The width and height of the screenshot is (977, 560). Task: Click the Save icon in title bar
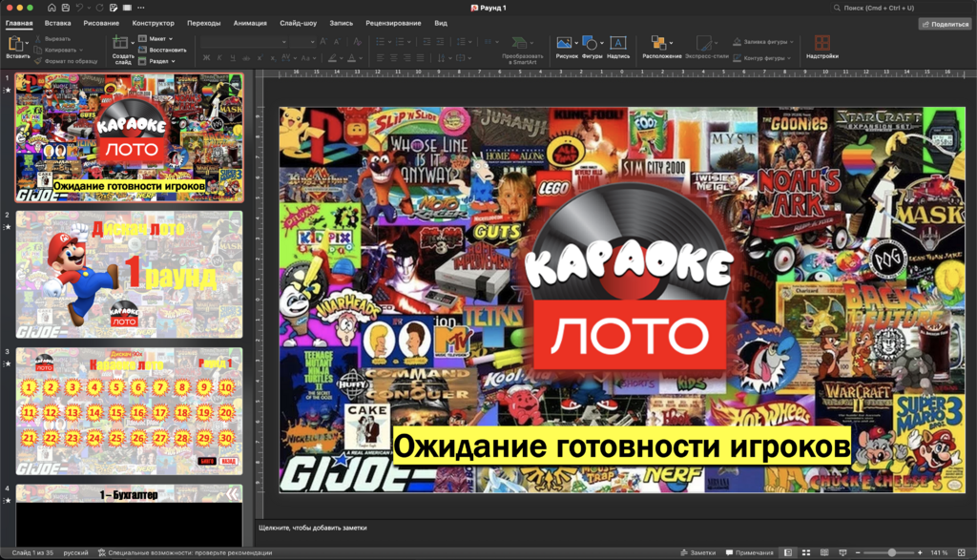click(66, 8)
